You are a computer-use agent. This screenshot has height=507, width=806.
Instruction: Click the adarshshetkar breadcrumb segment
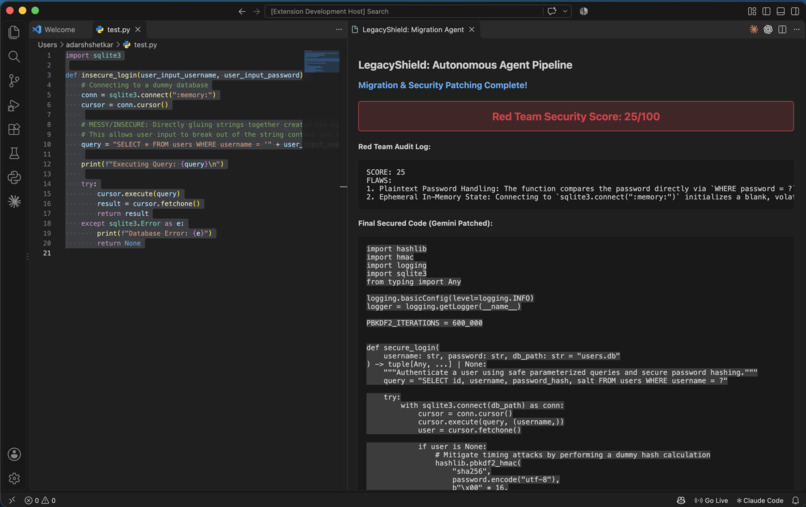click(89, 45)
